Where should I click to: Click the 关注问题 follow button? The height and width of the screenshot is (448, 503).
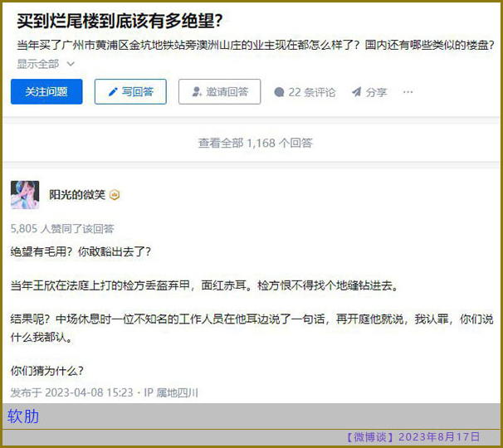coord(46,92)
